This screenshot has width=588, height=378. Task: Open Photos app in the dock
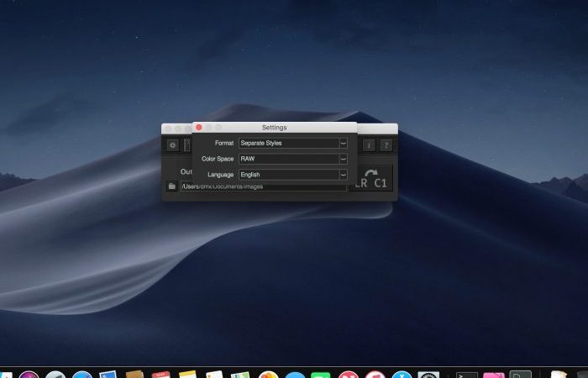[269, 375]
